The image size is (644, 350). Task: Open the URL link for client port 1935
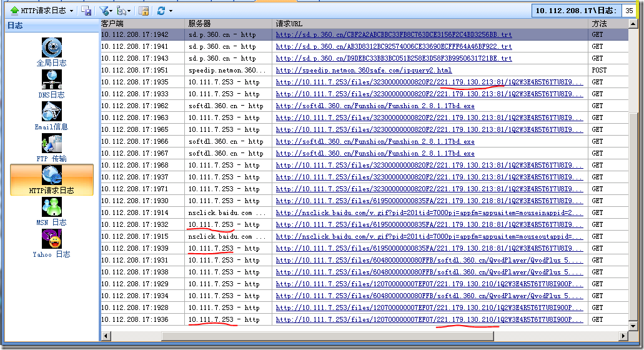(x=429, y=82)
